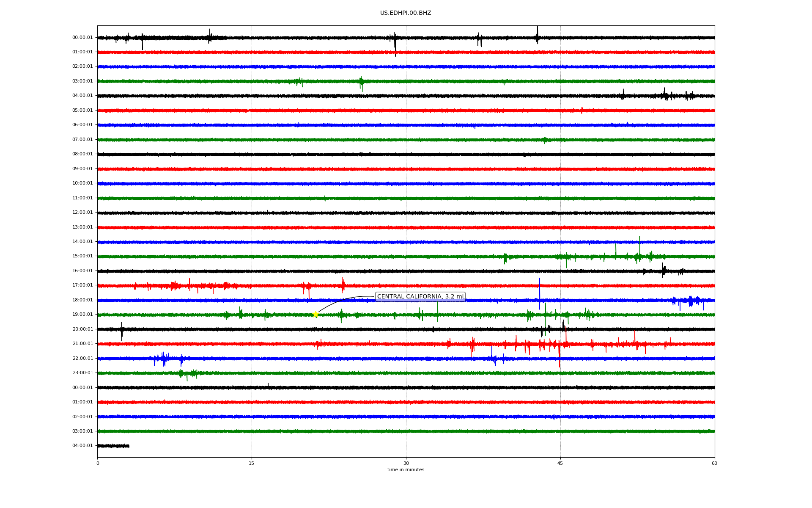Viewport: 812px width, 508px height.
Task: Select the 11:00:01 time label
Action: click(82, 198)
